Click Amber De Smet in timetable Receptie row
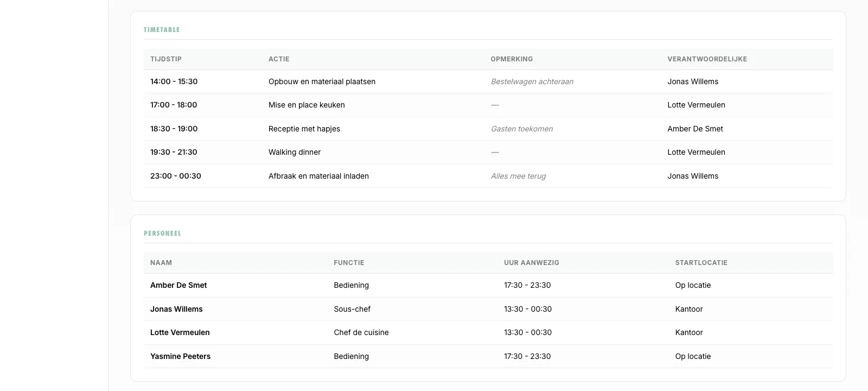868x391 pixels. 695,129
